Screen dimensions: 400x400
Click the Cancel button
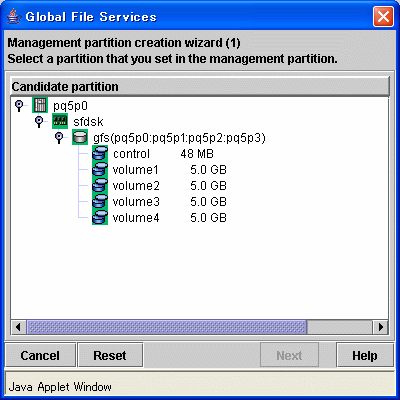(x=40, y=355)
